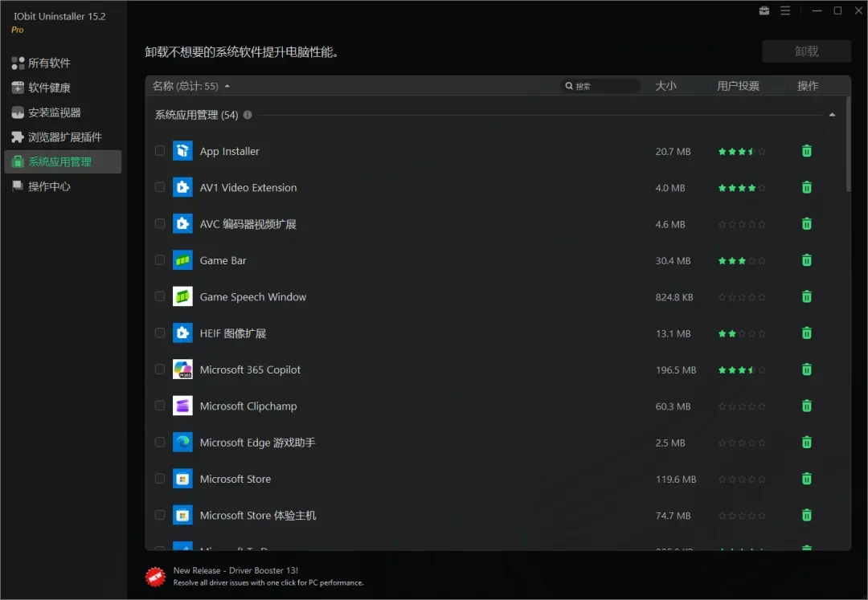Screen dimensions: 868x600
Task: Toggle sort arrow beside 名称 (总计: 55)
Action: click(x=227, y=86)
